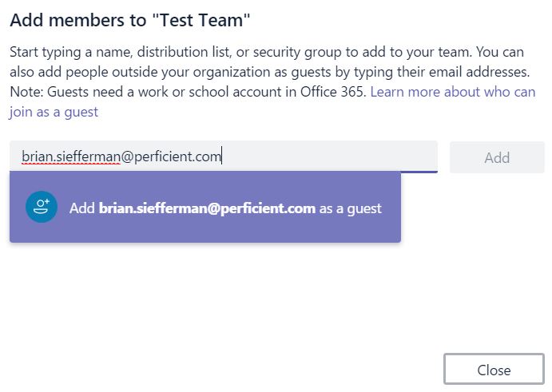The width and height of the screenshot is (552, 392).
Task: Click the word Add in the suggestion row
Action: coord(81,208)
